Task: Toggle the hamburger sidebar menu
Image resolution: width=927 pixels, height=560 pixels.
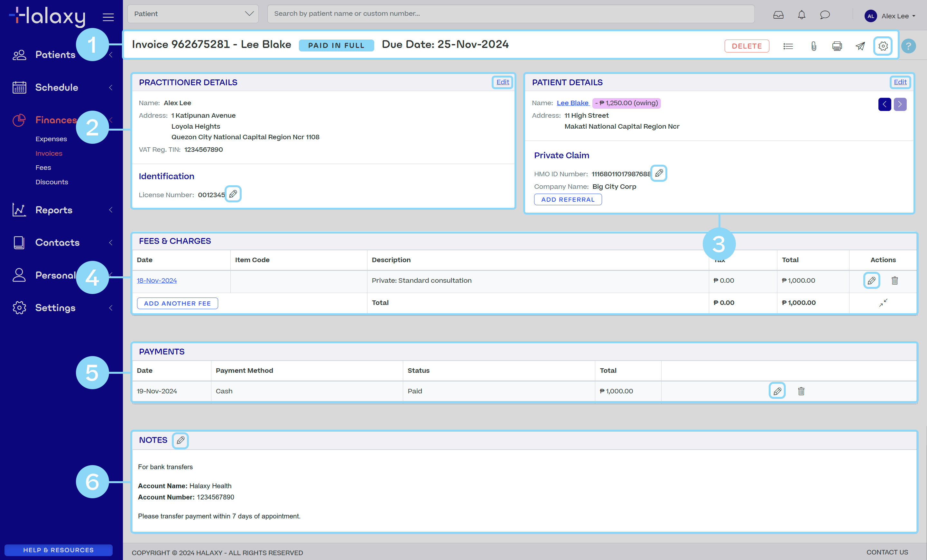Action: (108, 17)
